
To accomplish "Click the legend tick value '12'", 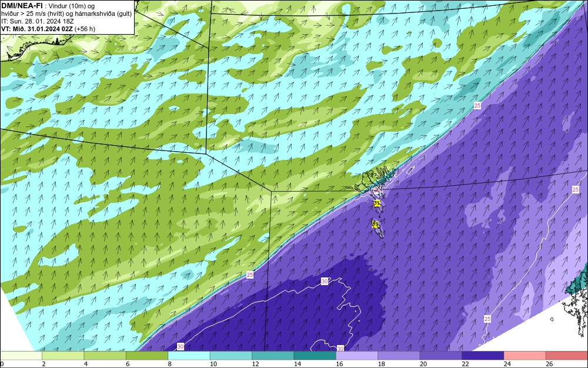I will coord(255,364).
